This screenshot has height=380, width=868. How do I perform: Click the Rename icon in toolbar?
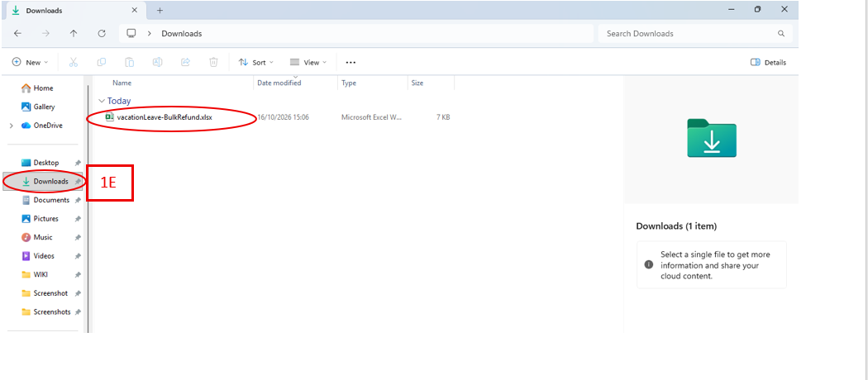coord(157,63)
